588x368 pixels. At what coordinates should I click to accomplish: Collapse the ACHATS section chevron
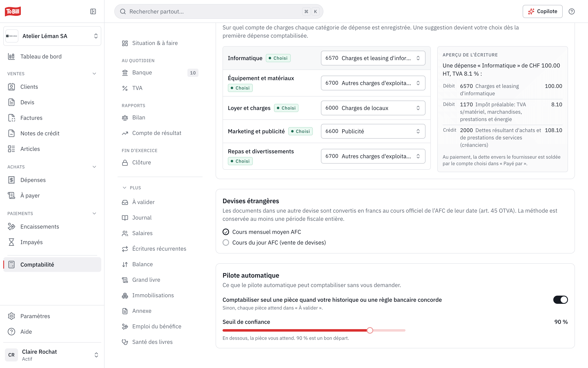94,167
